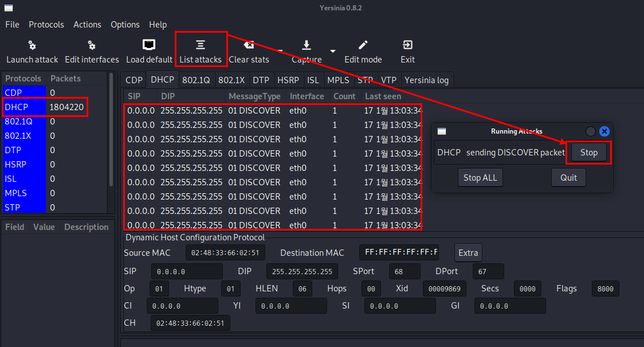Click the Clear stats toolbar icon
This screenshot has width=644, height=347.
point(249,45)
